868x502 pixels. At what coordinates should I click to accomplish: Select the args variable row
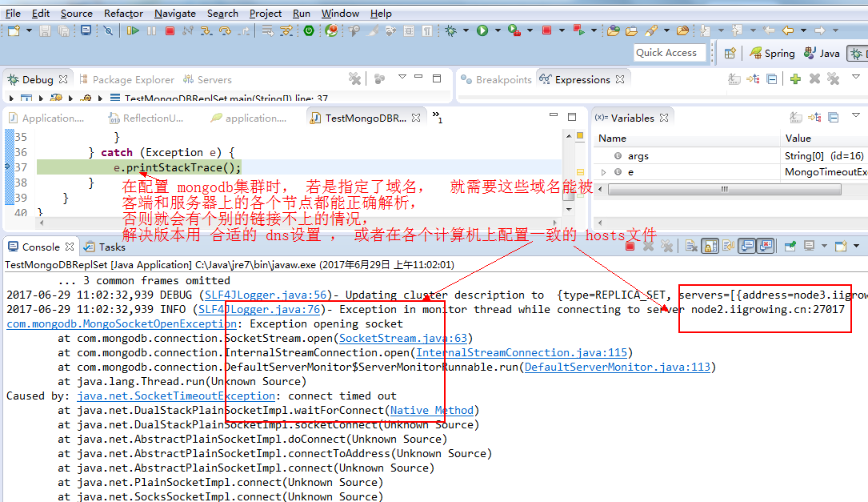(x=730, y=156)
